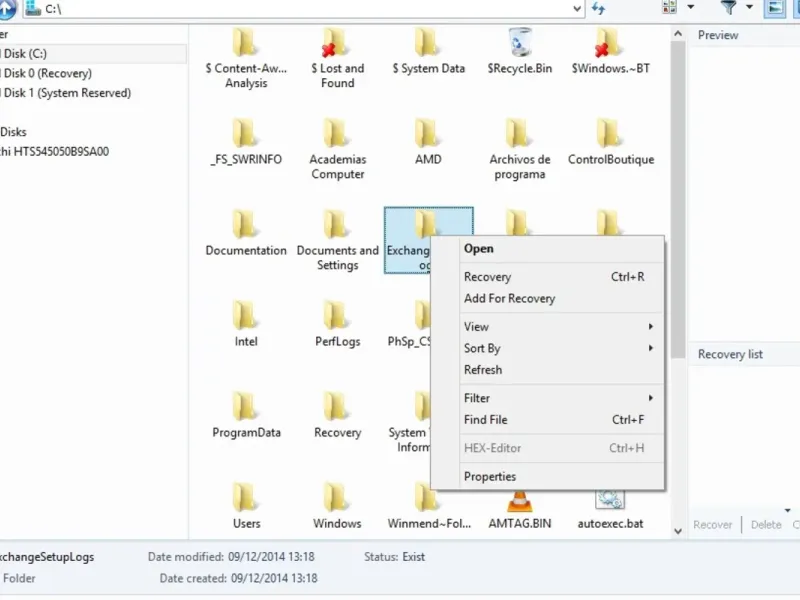Open the view mode dropdown arrow
Image resolution: width=800 pixels, height=600 pixels.
pyautogui.click(x=690, y=7)
